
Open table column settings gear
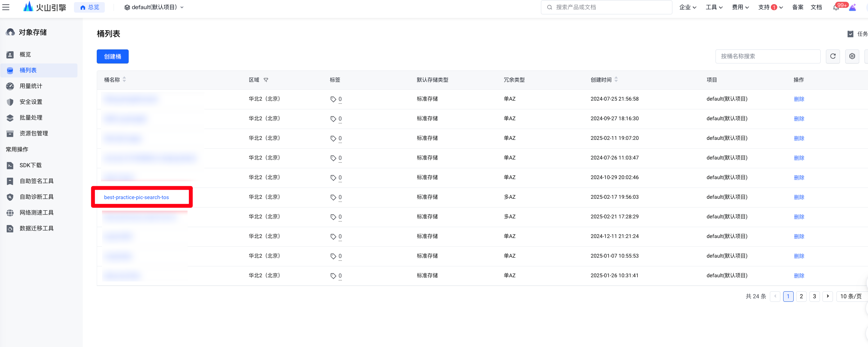point(852,56)
